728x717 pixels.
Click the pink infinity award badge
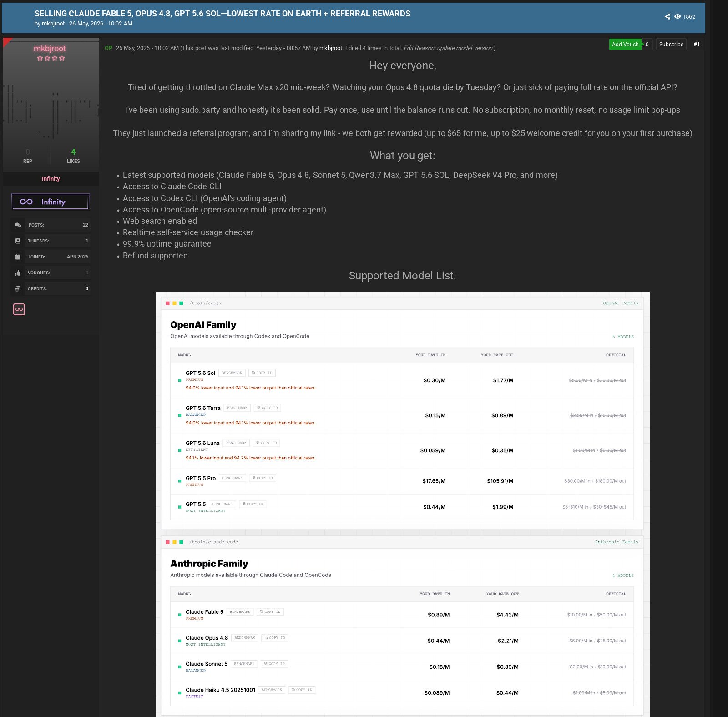point(19,309)
